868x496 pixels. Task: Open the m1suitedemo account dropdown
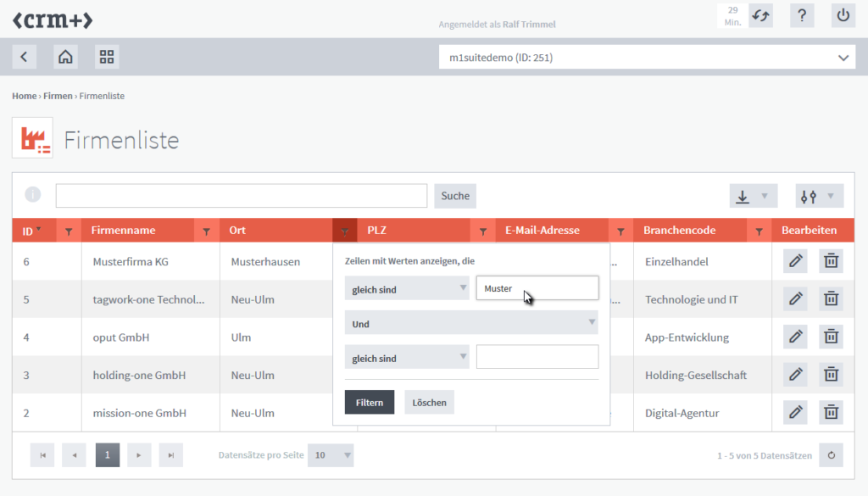point(647,58)
